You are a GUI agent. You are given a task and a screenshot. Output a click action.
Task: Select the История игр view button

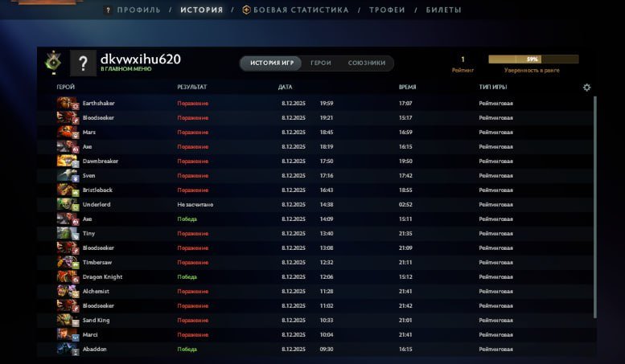(272, 63)
